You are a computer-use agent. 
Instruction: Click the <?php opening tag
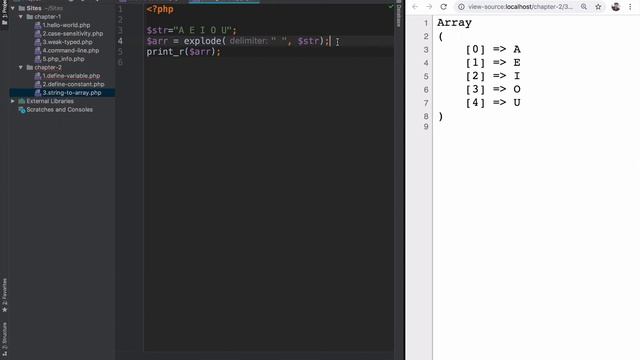(x=160, y=9)
